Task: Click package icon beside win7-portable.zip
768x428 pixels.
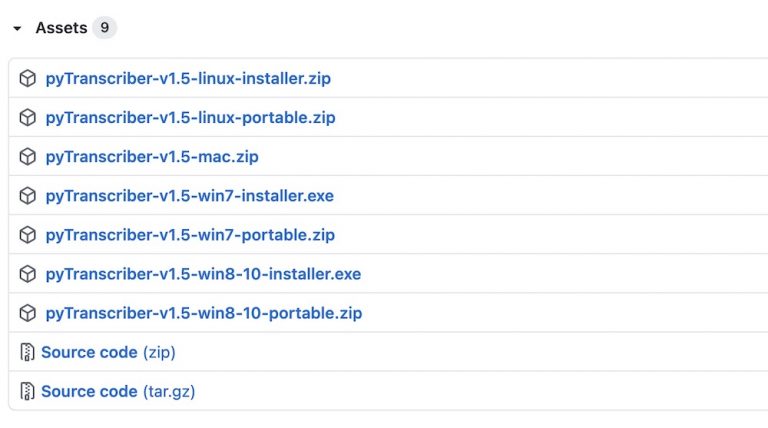Action: point(28,235)
